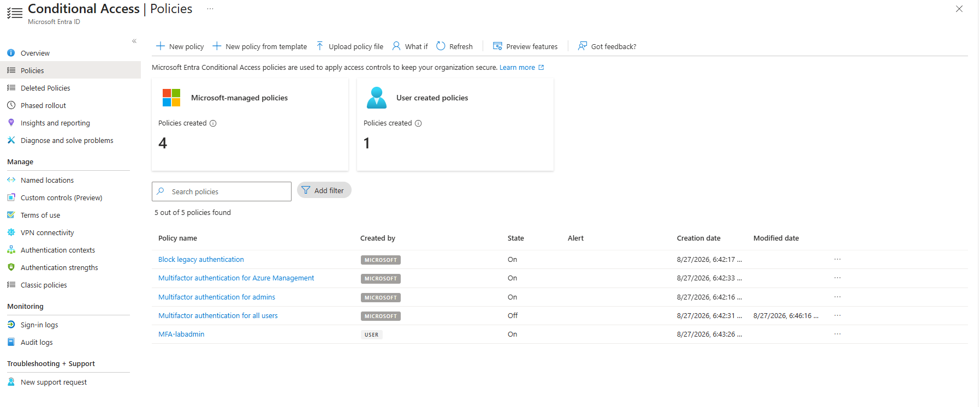Open more options for Multifactor authentication for Azure Management
This screenshot has width=980, height=407.
coord(838,278)
